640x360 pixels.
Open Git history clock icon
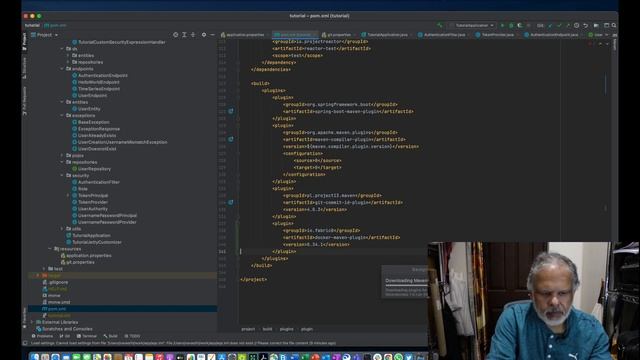pos(576,25)
